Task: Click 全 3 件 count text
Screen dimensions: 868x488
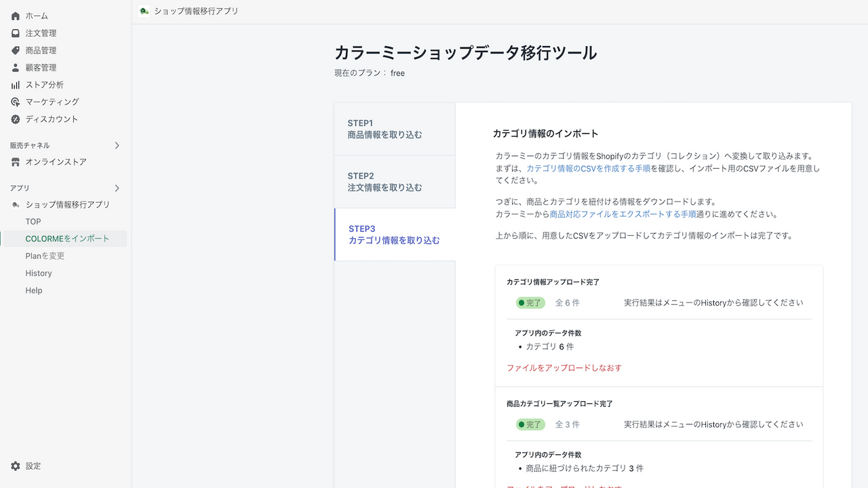Action: click(568, 424)
